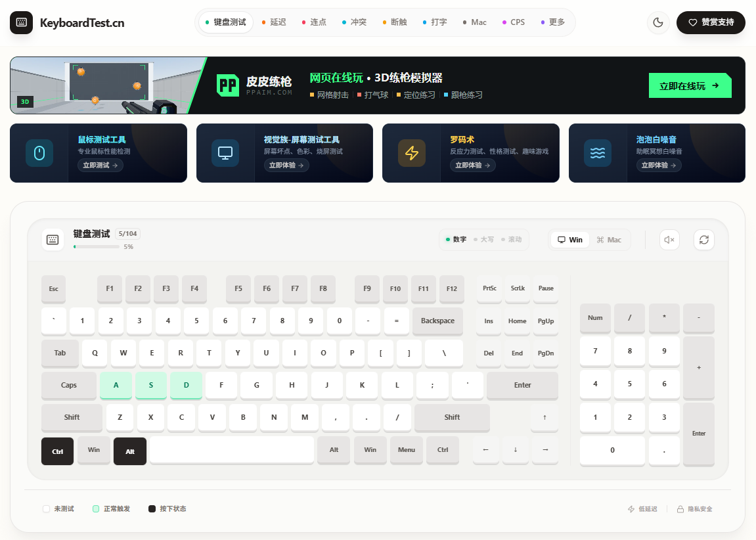Switch to the Mac layout toggle
The width and height of the screenshot is (756, 540).
coord(609,240)
